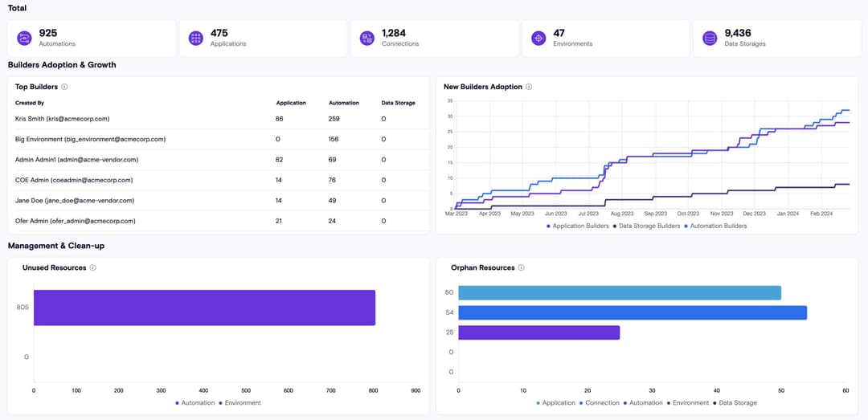
Task: Click the purple 805 Unused Resources bar
Action: tap(204, 308)
